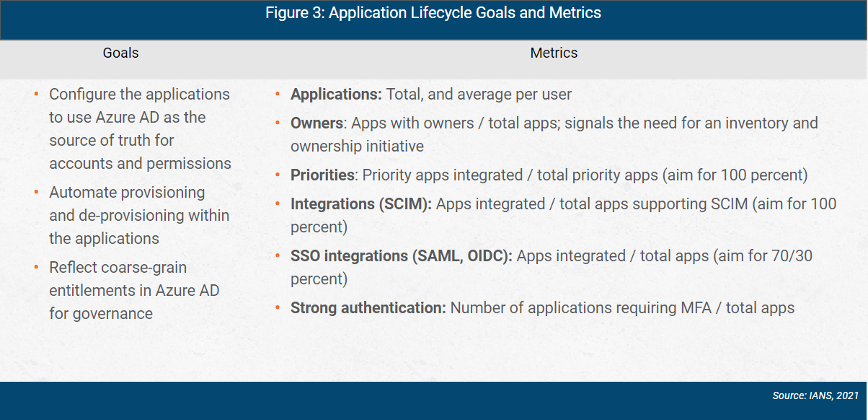Screen dimensions: 868x420
Task: Click the bullet beside the 'Priorities' metric
Action: pos(277,174)
